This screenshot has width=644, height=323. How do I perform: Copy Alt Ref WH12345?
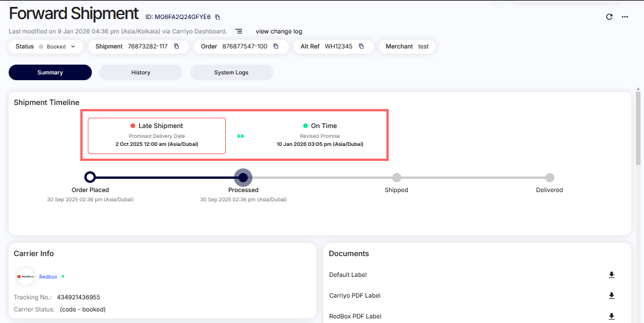pyautogui.click(x=361, y=46)
